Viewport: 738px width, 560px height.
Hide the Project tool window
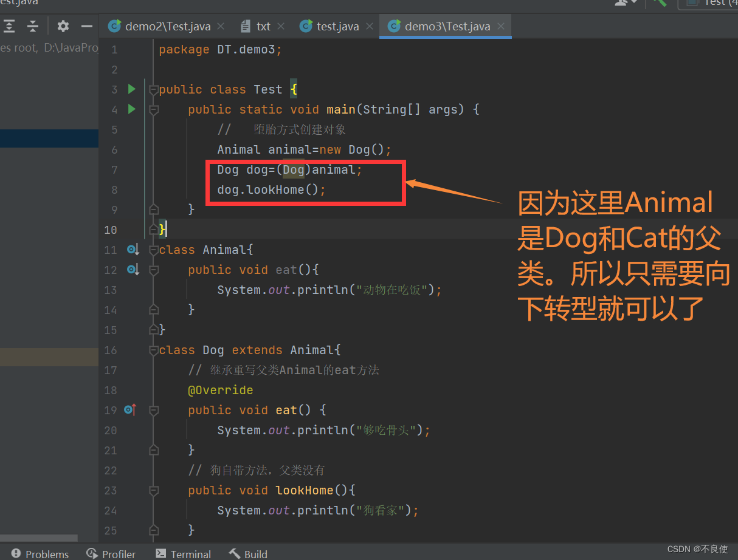[x=87, y=26]
